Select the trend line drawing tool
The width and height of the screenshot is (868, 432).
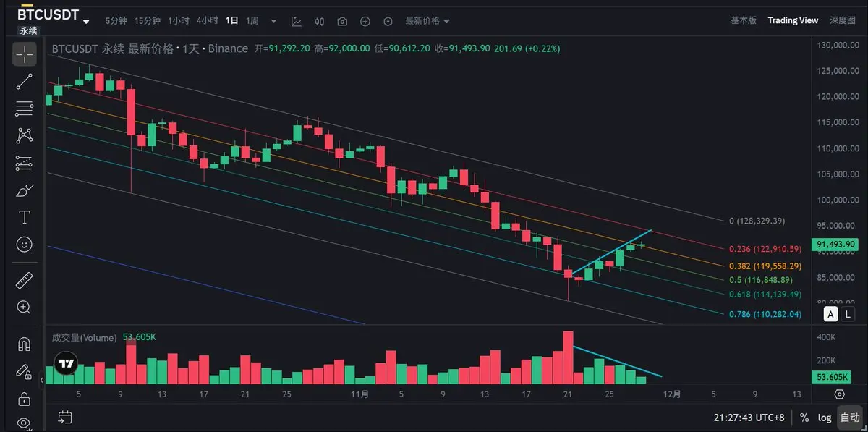24,81
